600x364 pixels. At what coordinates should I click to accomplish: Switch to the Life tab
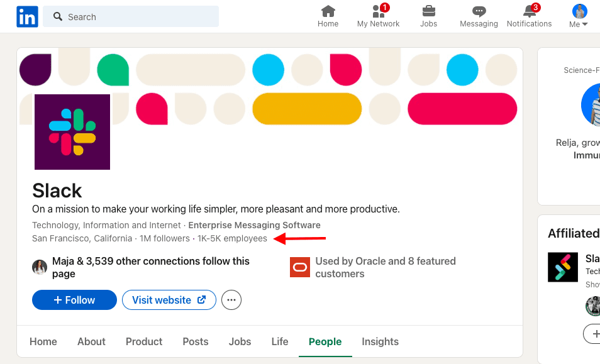click(x=280, y=341)
